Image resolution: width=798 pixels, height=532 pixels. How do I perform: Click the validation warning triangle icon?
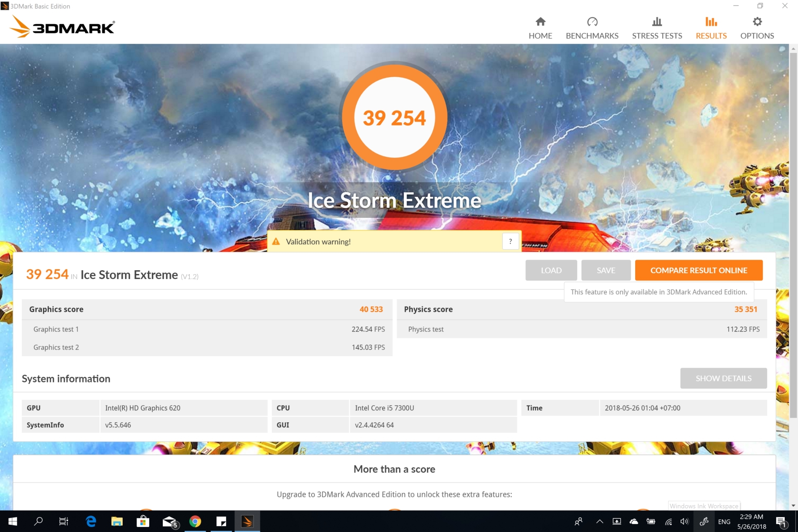[x=276, y=242]
